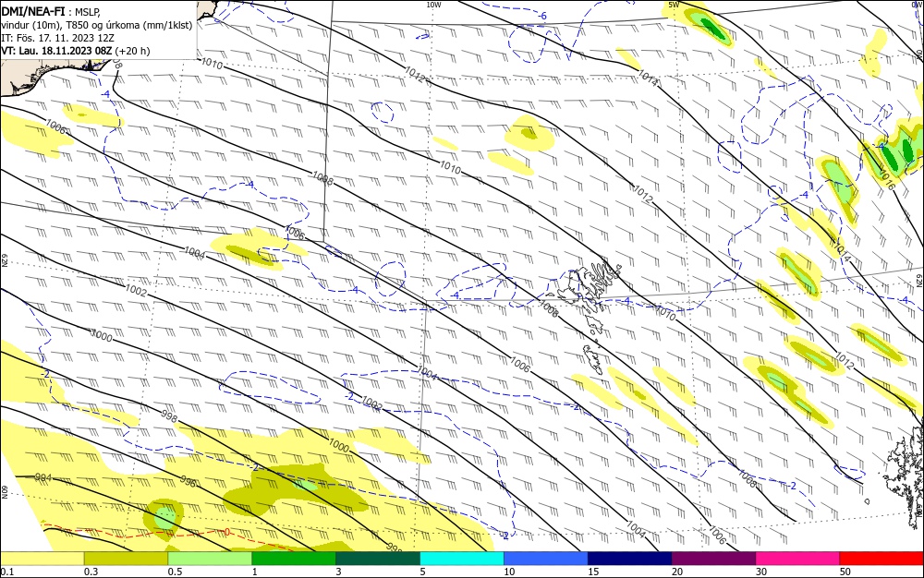Click the olive 0.3–0.5 legend swatch
Image resolution: width=924 pixels, height=578 pixels.
[x=126, y=559]
